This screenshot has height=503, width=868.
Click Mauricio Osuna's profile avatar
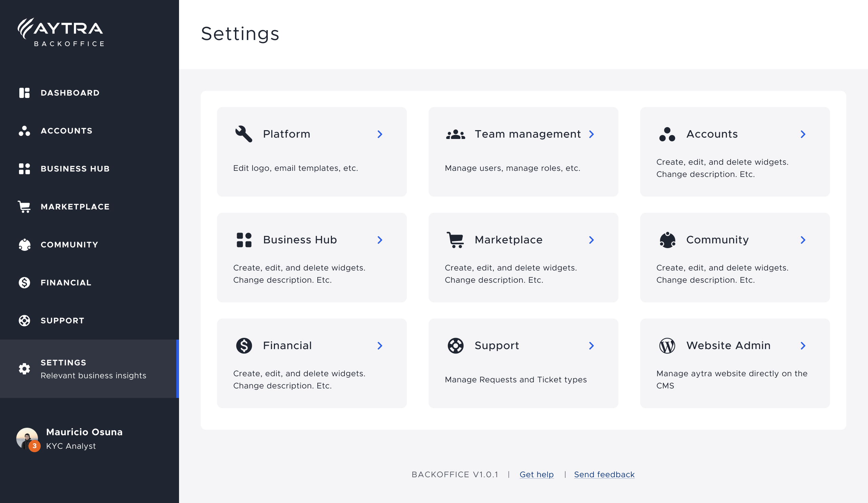click(x=27, y=438)
